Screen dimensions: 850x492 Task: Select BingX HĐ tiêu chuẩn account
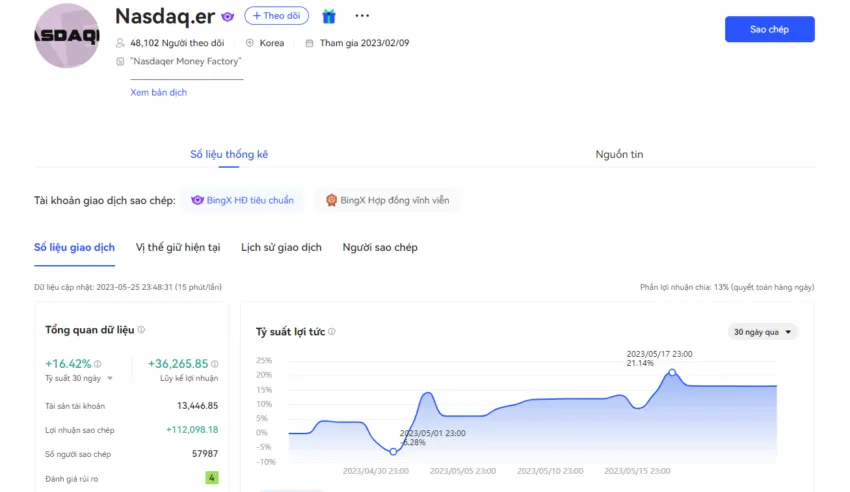[x=242, y=200]
